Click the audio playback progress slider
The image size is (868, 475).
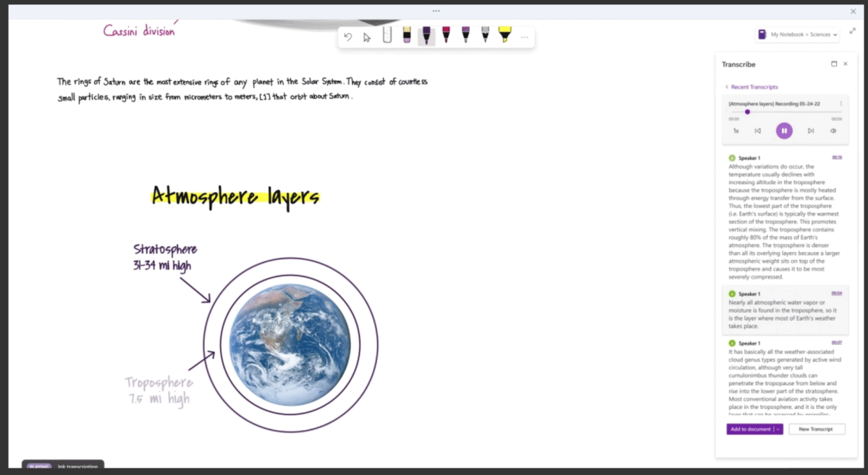(x=785, y=112)
